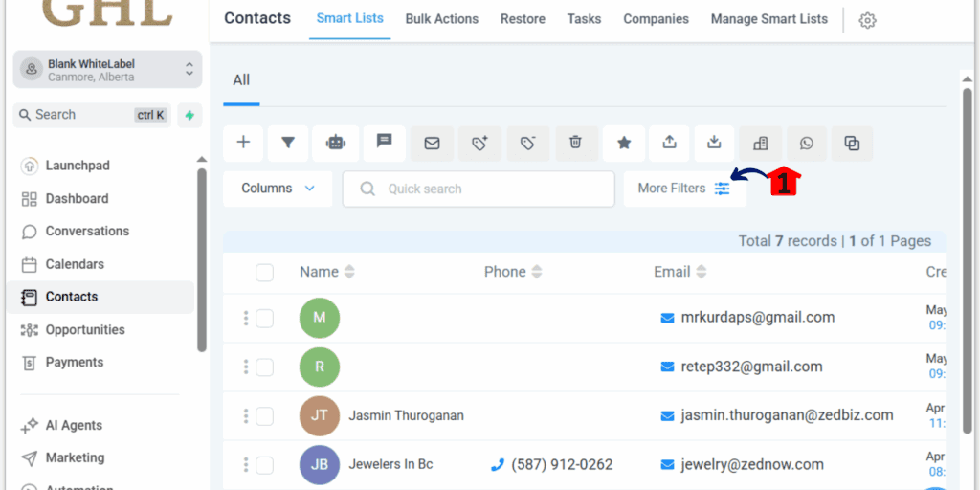
Task: Switch to Bulk Actions tab
Action: [x=442, y=19]
